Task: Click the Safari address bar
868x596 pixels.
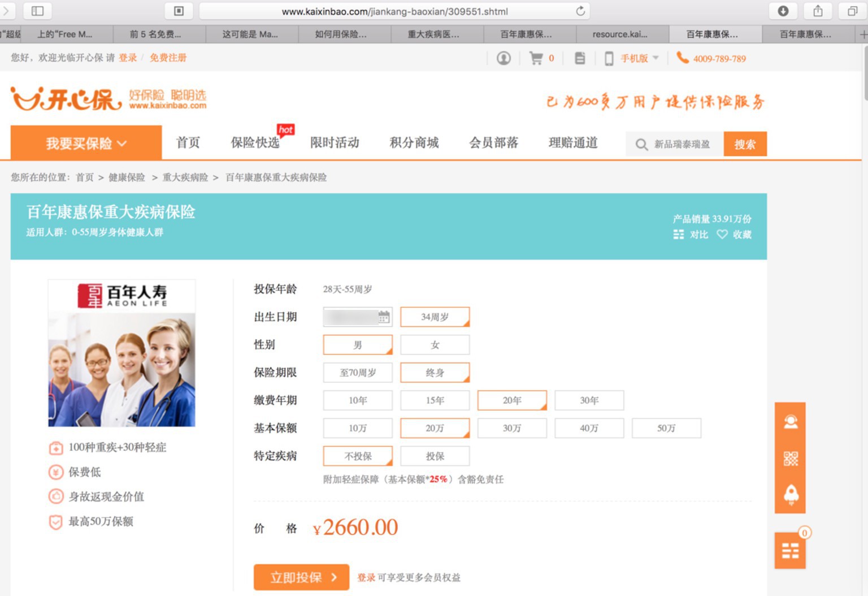Action: pyautogui.click(x=394, y=11)
